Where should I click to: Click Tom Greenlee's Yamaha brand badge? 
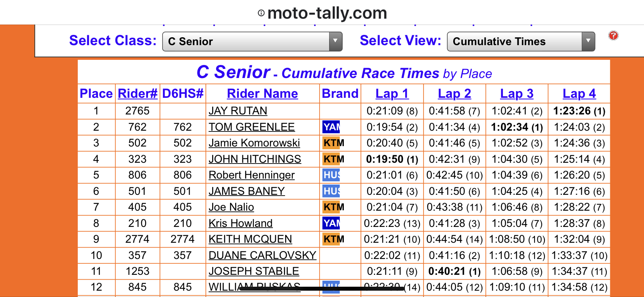tap(331, 127)
